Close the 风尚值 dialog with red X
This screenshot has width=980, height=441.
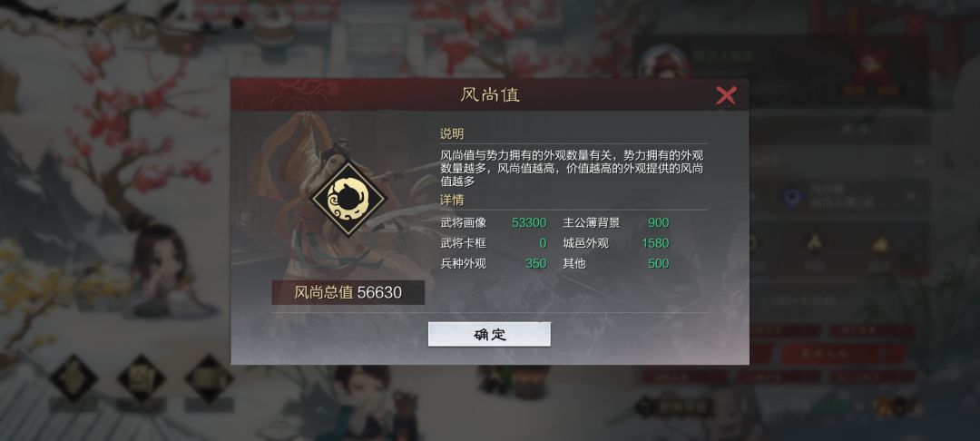coord(726,95)
